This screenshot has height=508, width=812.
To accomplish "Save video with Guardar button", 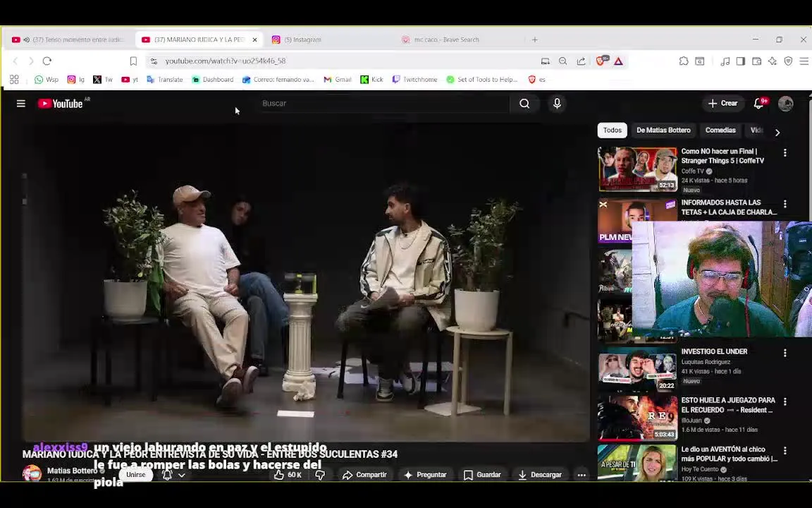I will 482,475.
